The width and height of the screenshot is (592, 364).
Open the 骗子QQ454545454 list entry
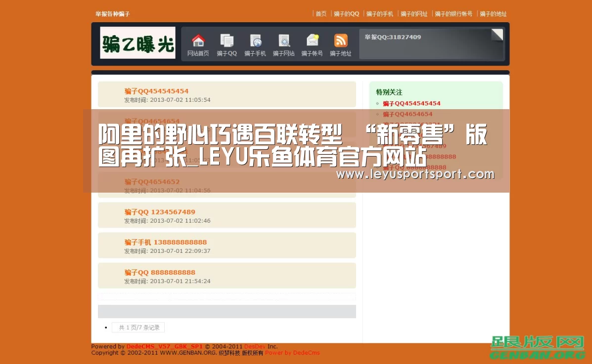click(x=156, y=91)
